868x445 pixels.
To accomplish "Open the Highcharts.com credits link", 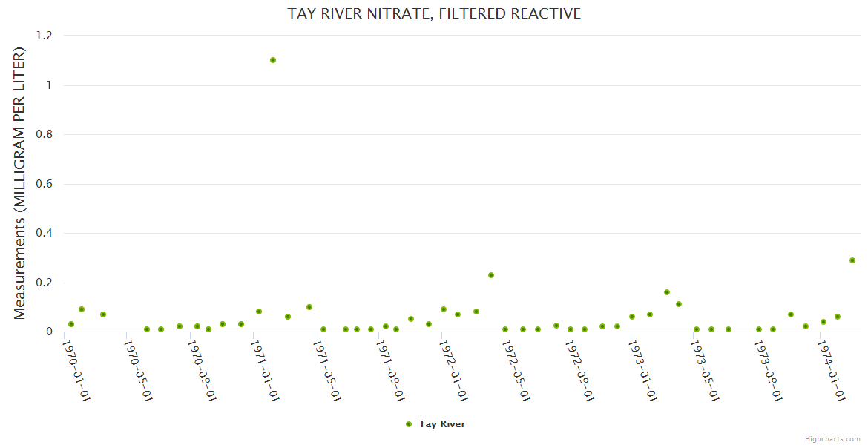I will (x=832, y=439).
